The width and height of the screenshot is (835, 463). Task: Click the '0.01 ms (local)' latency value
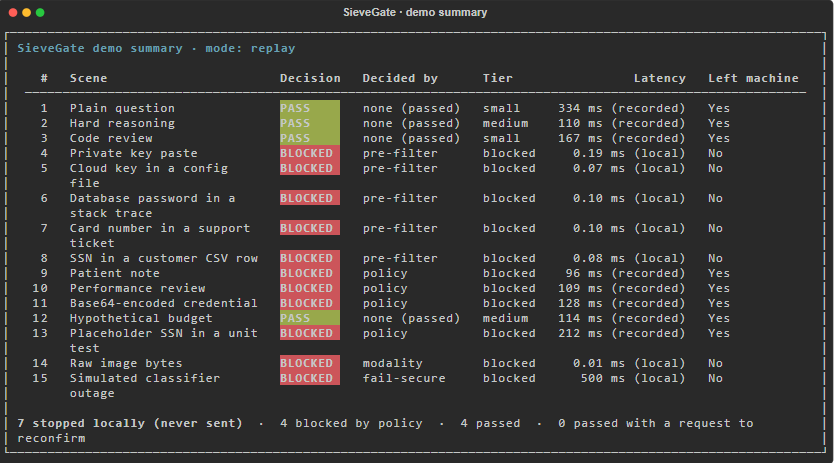pyautogui.click(x=629, y=363)
